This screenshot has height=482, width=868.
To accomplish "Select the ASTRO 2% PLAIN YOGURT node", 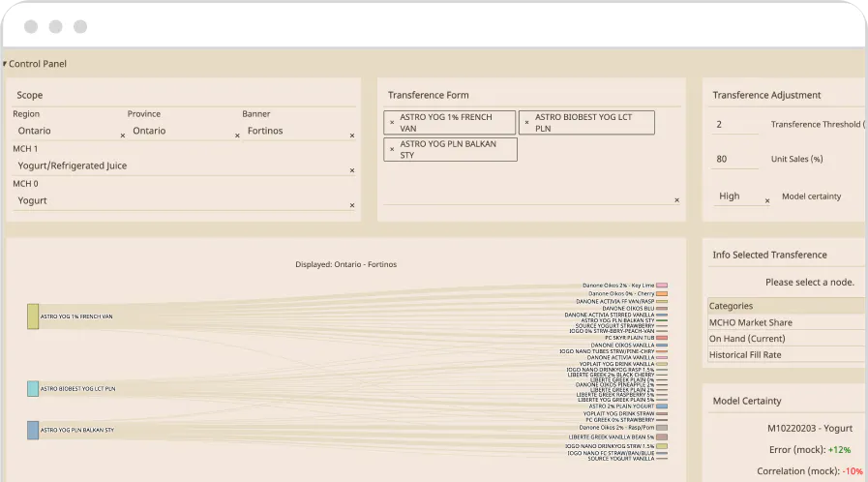I will 662,407.
